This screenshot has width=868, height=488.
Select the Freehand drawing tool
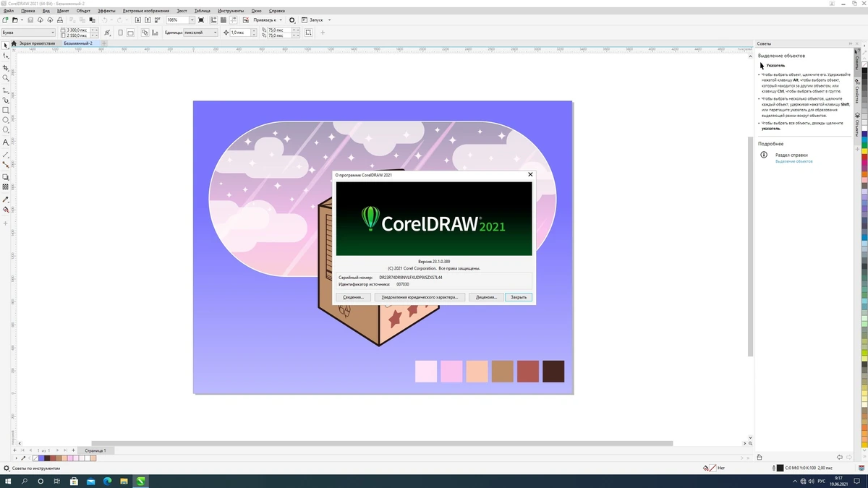pos(6,90)
